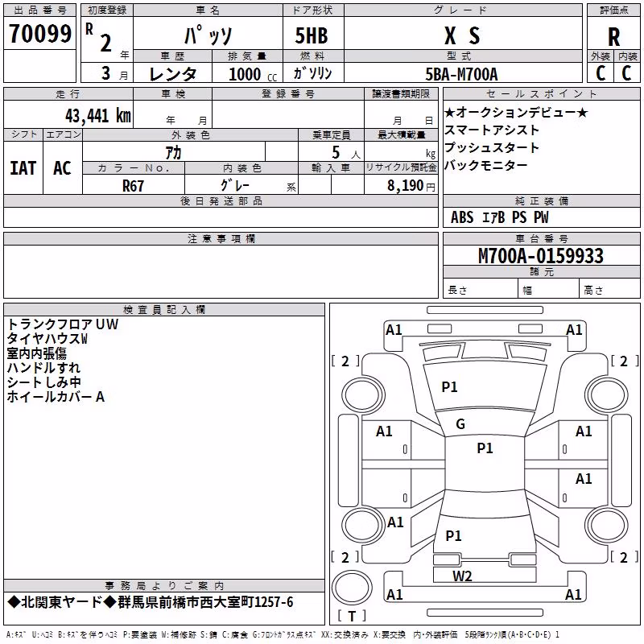Click the damage code legend at the bottom
Image resolution: width=644 pixels, height=644 pixels.
283,634
